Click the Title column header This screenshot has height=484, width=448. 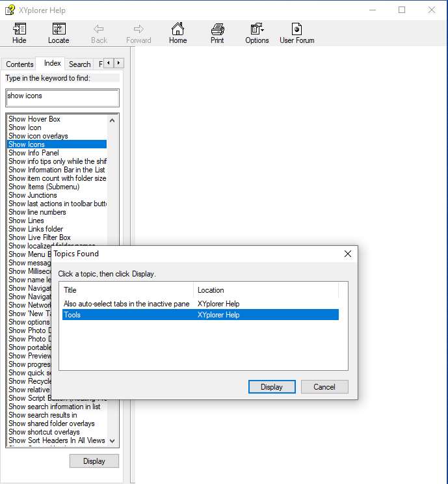(x=127, y=290)
